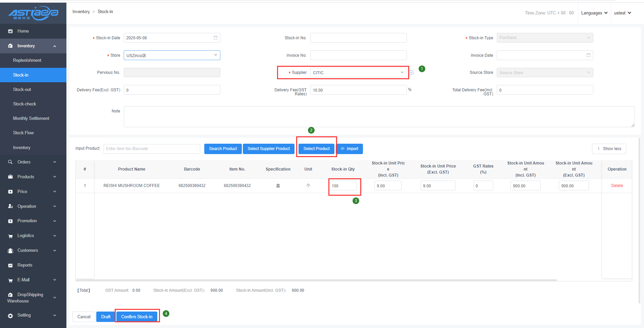The image size is (644, 328).
Task: Open the Languages dropdown
Action: click(594, 13)
